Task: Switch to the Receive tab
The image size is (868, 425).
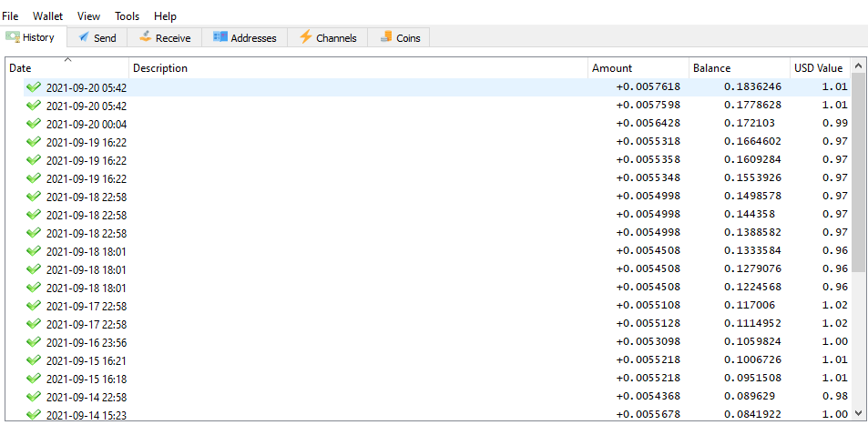Action: click(165, 38)
